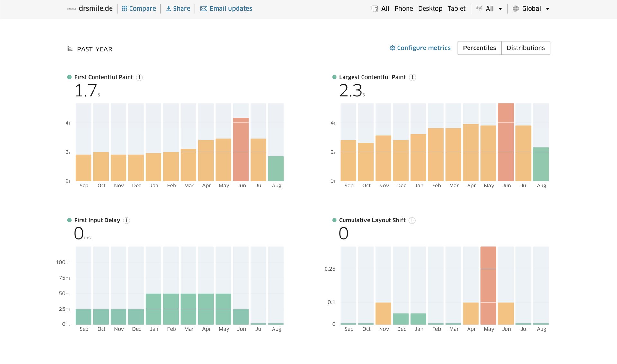Switch to the Percentiles view
This screenshot has height=364, width=617.
pos(479,48)
